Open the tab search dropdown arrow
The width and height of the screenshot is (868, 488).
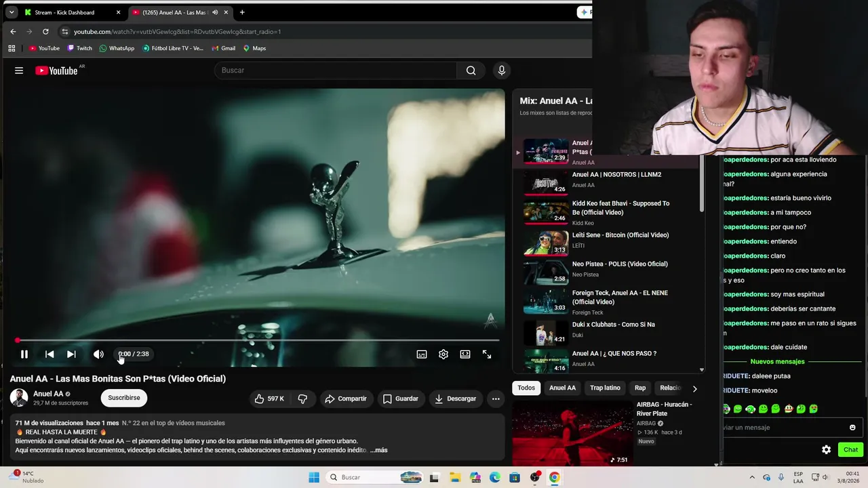point(11,12)
